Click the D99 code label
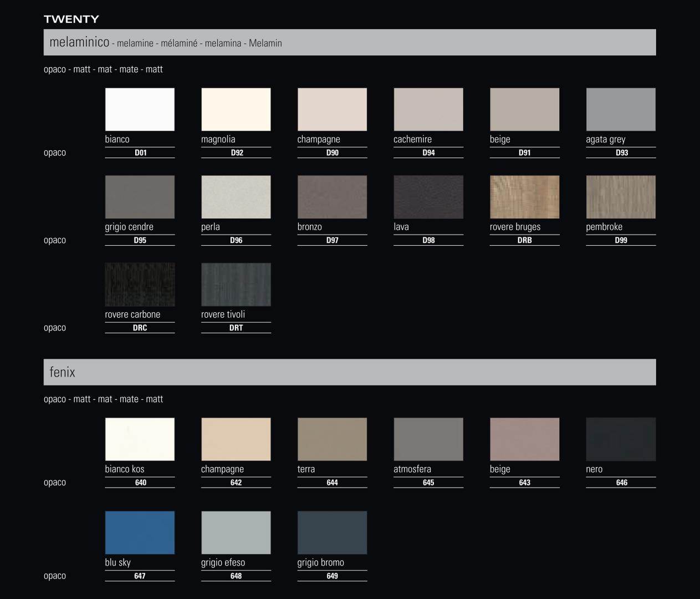This screenshot has height=599, width=700. [x=621, y=240]
